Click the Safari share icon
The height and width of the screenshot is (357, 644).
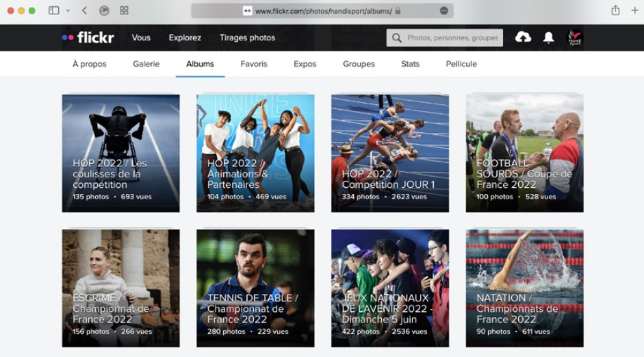pos(615,11)
